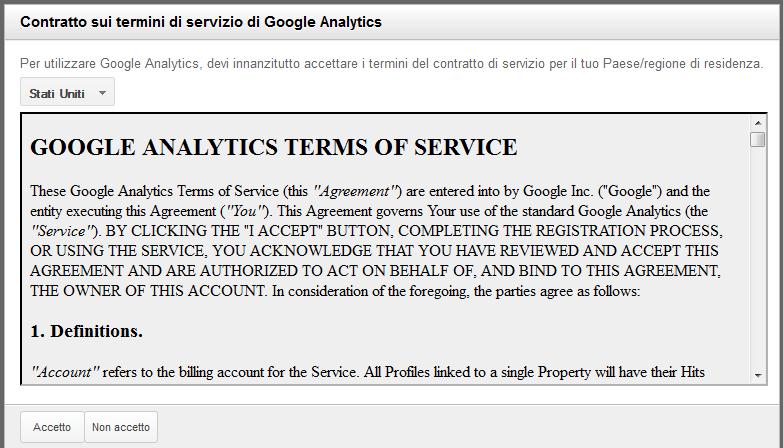Click the terms scrollbar down arrow

(758, 375)
